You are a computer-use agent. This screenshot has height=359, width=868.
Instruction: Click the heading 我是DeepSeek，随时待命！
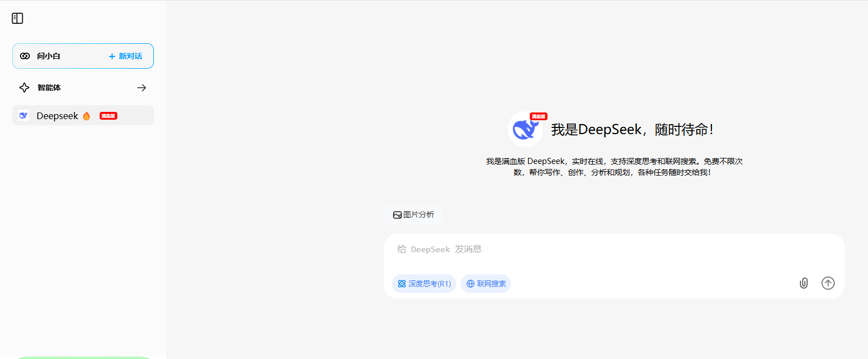click(634, 130)
